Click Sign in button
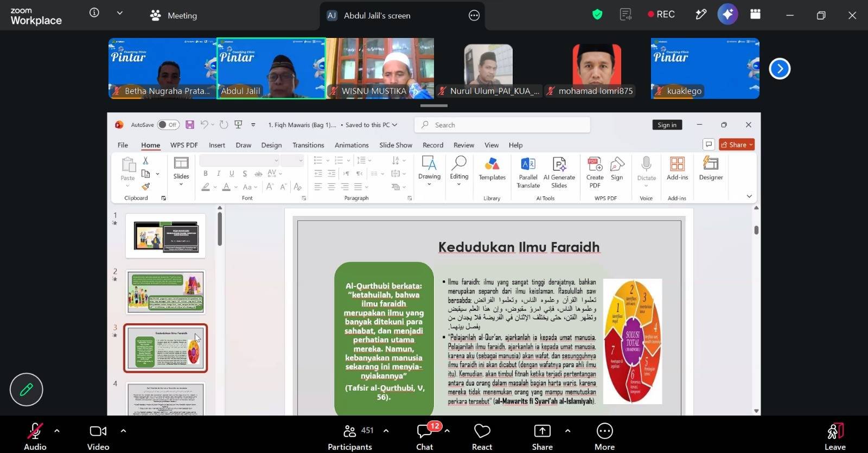This screenshot has height=453, width=868. [x=667, y=125]
